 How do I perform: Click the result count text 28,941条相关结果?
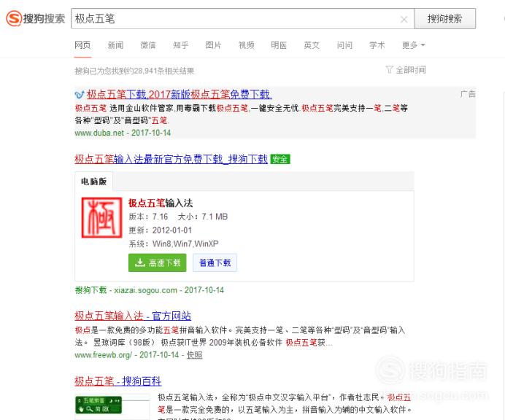163,71
